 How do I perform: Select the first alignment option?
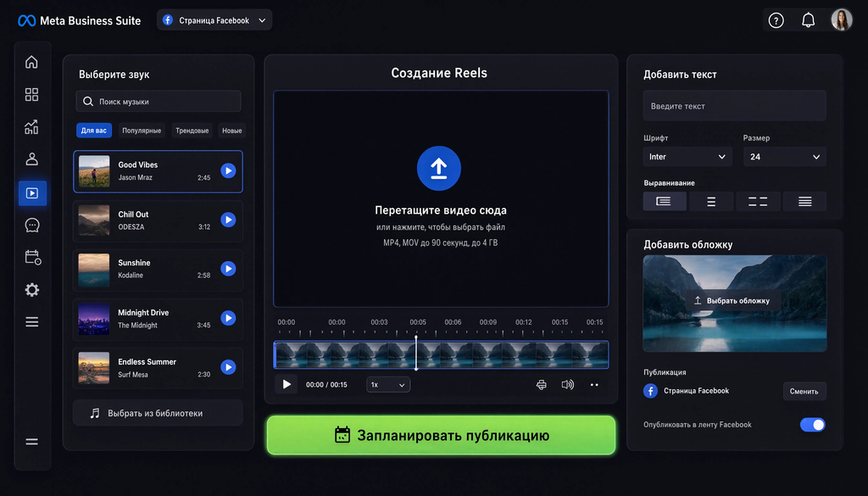coord(665,202)
